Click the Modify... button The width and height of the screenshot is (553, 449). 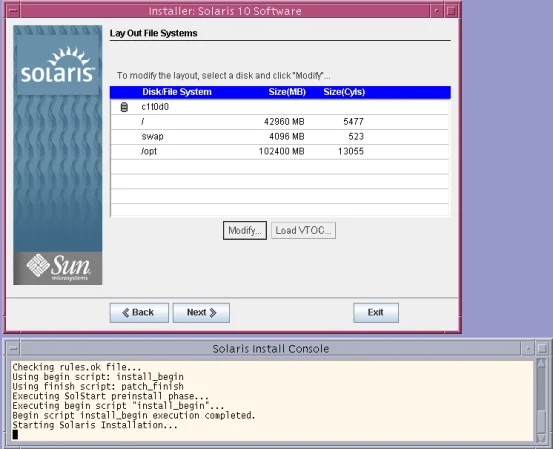tap(245, 230)
